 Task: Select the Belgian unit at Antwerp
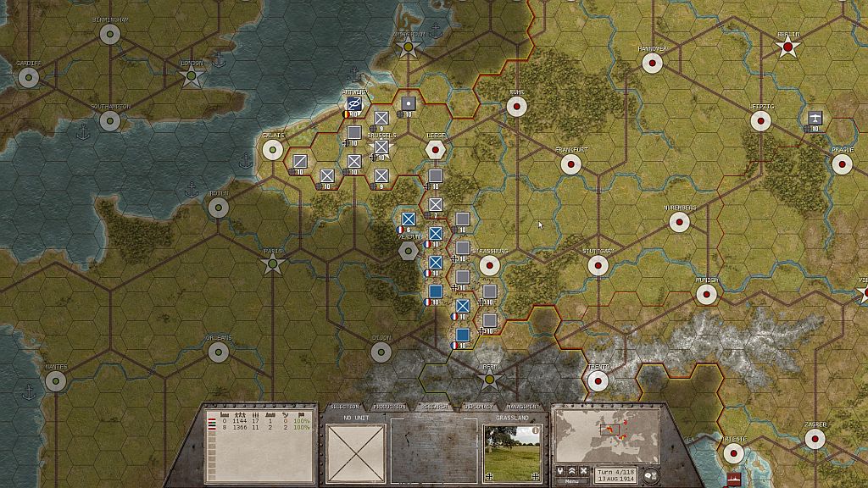354,103
